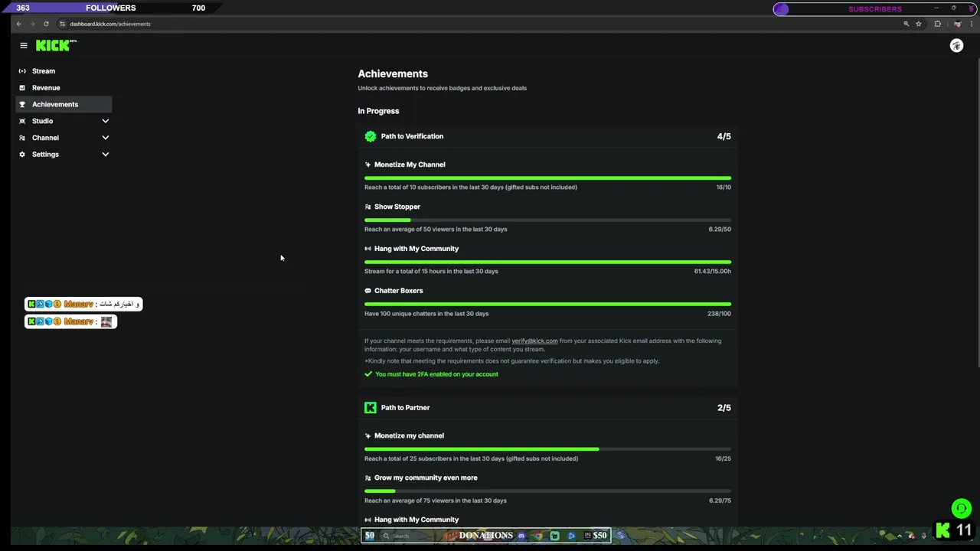Open the browser profile picture
Viewport: 980px width, 551px height.
957,24
